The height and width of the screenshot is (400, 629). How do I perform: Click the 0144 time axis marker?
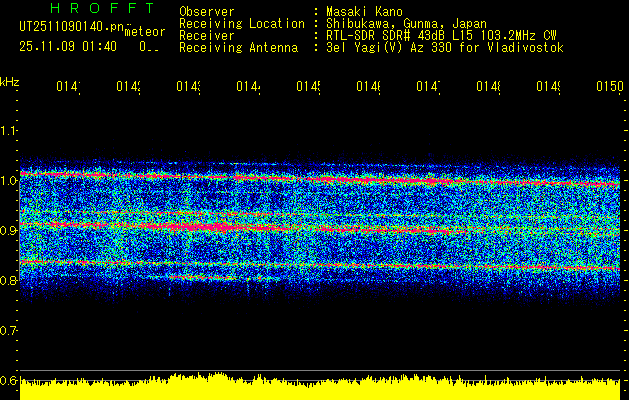248,86
